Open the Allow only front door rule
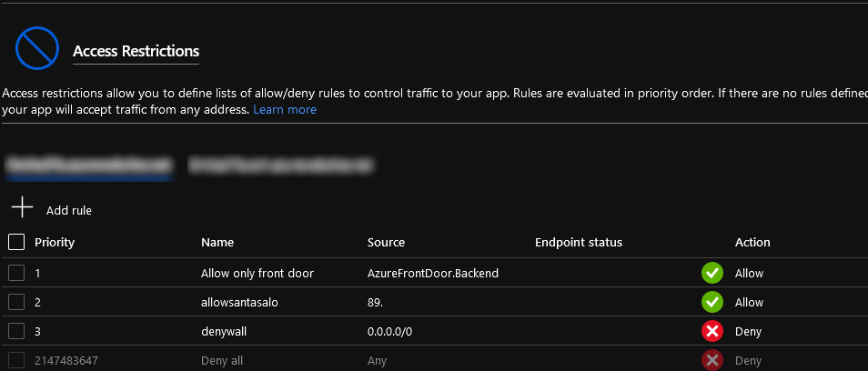The image size is (868, 371). (x=257, y=273)
